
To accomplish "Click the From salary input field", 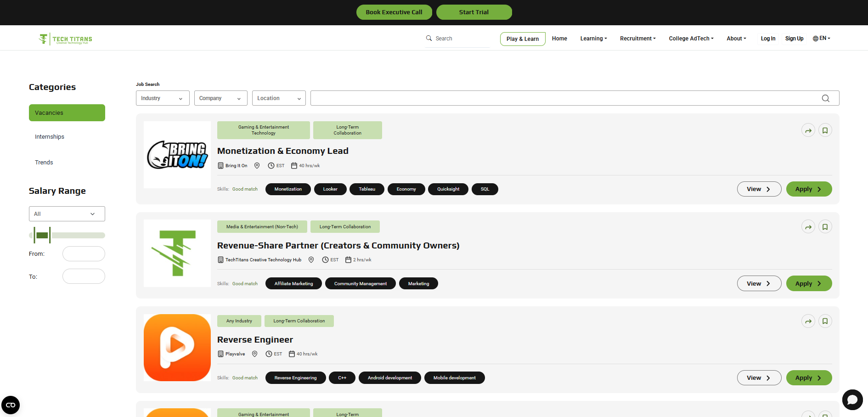I will click(x=84, y=254).
